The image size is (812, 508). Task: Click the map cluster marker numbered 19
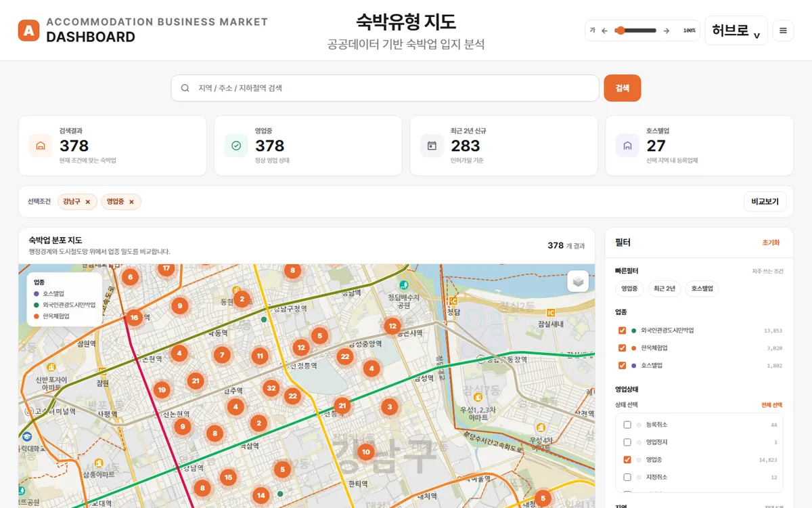[161, 390]
